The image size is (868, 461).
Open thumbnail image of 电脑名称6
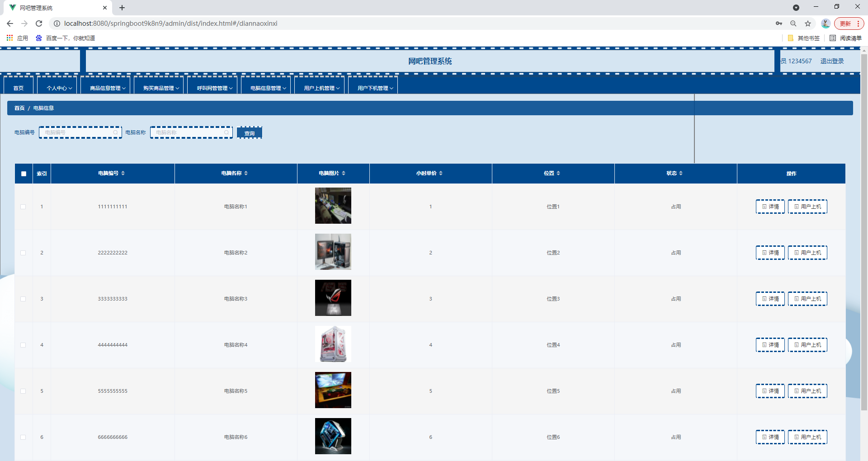333,436
